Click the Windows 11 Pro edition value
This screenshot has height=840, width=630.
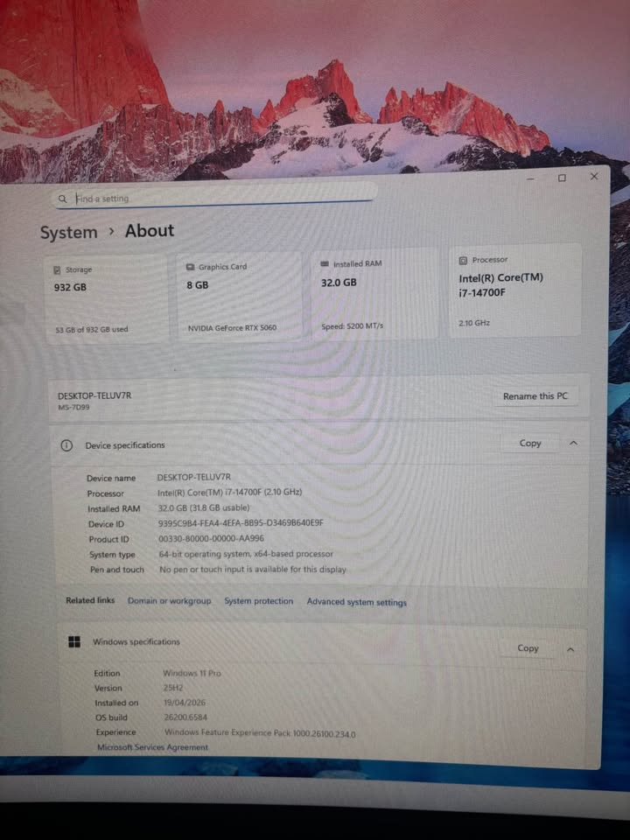coord(192,673)
